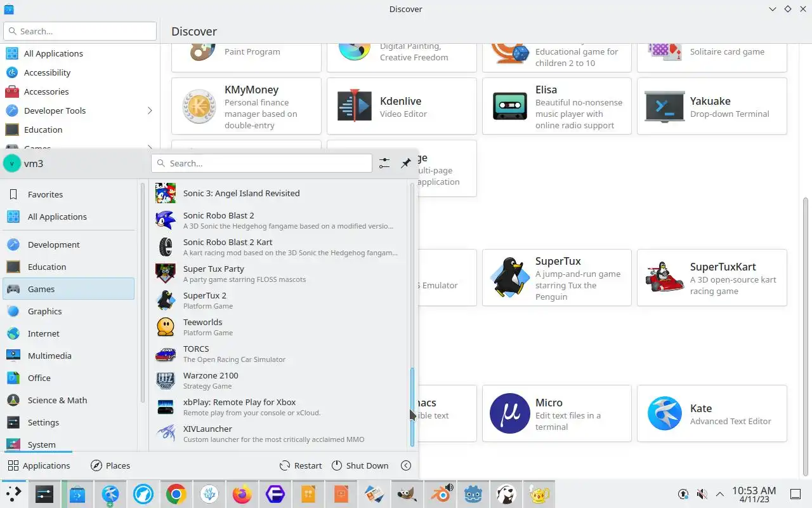Start TORCS racing simulator
Image resolution: width=812 pixels, height=508 pixels.
279,353
